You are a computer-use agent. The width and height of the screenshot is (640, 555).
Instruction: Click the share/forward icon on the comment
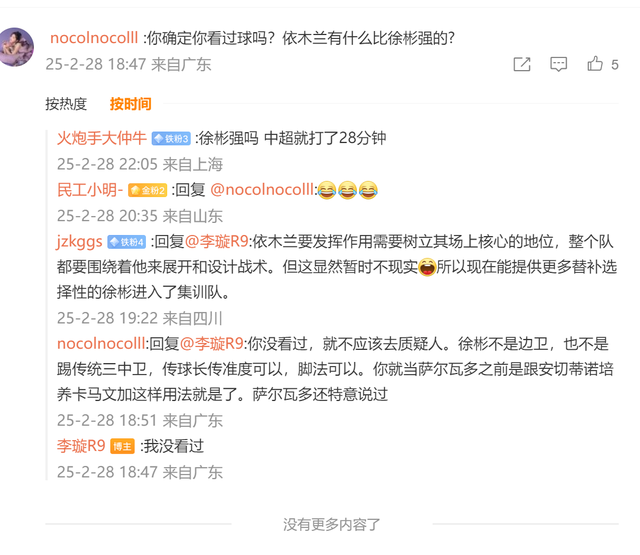(522, 64)
